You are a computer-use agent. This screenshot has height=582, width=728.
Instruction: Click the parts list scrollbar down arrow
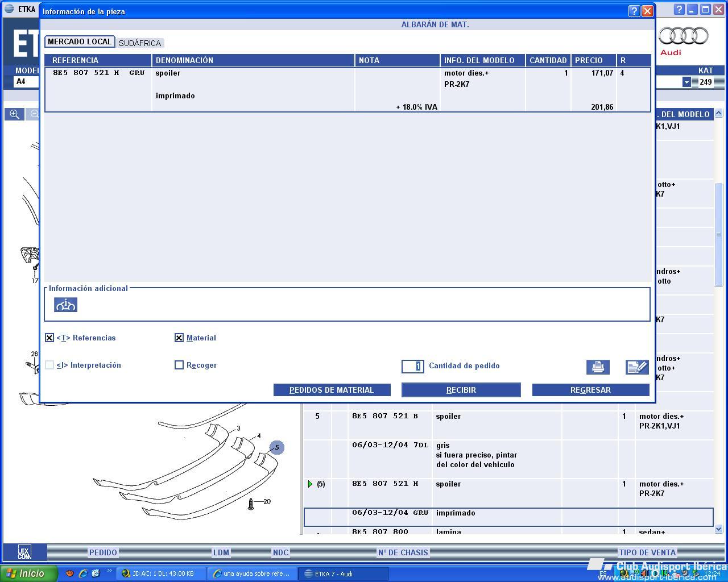coord(718,529)
